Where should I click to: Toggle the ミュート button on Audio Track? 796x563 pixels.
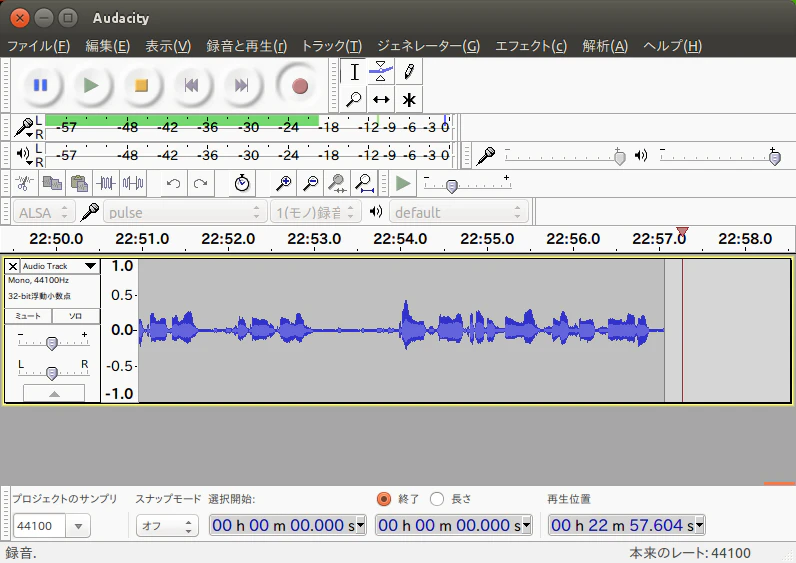pyautogui.click(x=28, y=316)
